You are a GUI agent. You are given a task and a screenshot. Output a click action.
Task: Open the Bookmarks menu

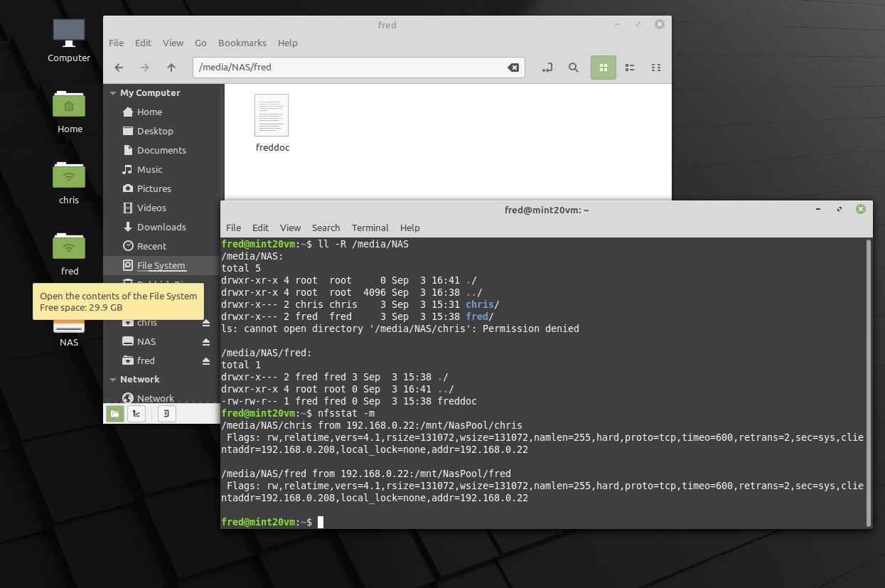pos(242,43)
